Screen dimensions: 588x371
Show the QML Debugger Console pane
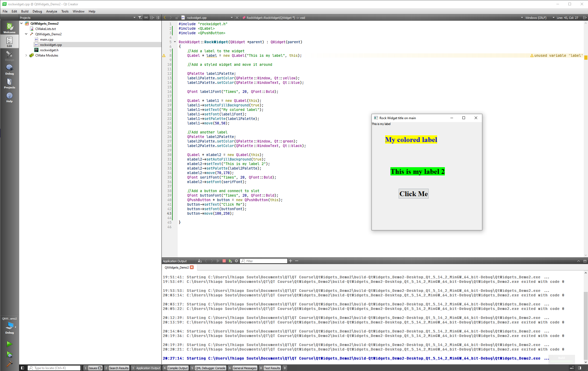pyautogui.click(x=208, y=368)
